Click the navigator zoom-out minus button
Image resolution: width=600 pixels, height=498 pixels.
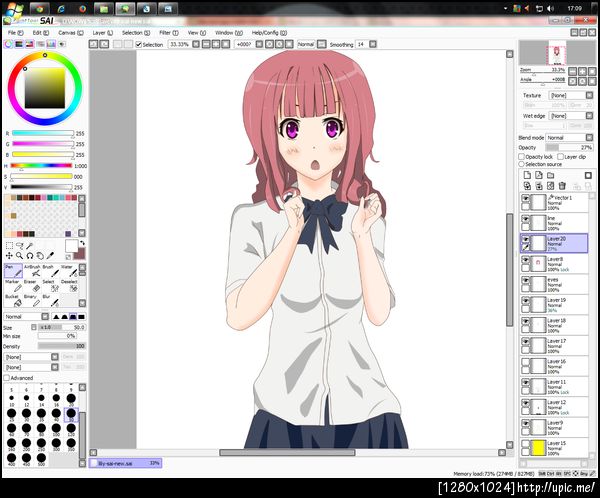click(572, 71)
